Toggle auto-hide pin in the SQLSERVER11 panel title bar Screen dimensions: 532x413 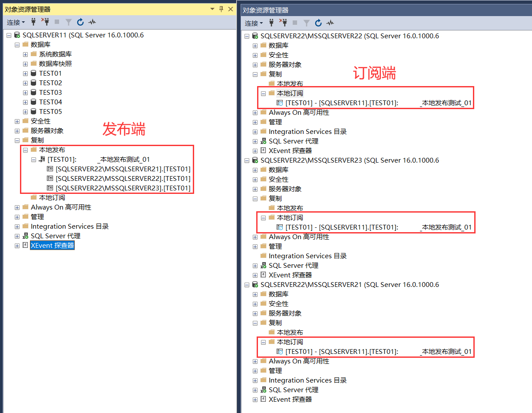click(x=221, y=9)
